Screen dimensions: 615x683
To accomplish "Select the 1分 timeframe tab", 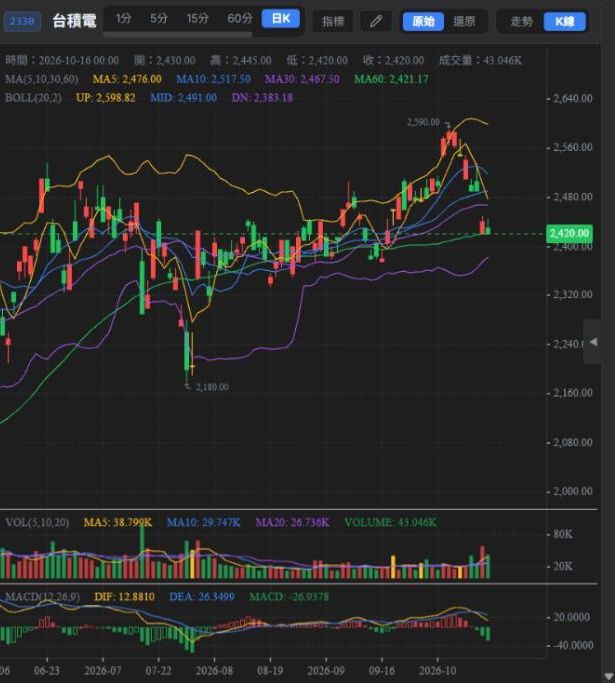I will pyautogui.click(x=123, y=18).
